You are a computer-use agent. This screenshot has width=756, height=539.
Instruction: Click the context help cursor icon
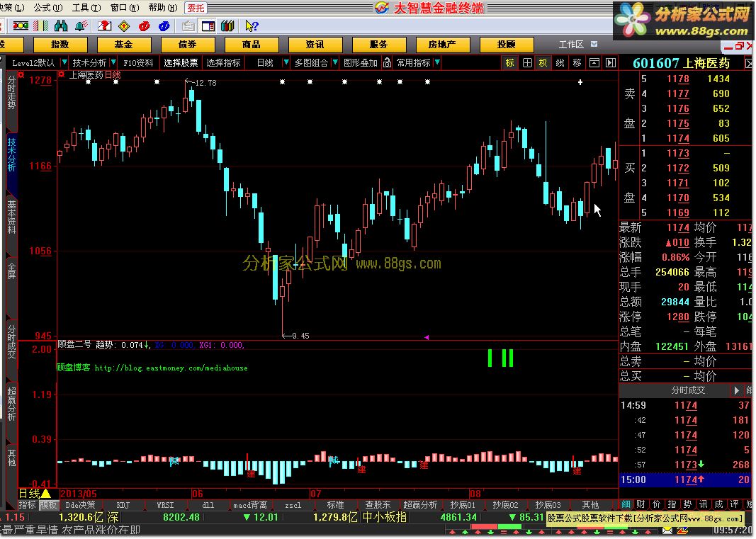click(252, 26)
